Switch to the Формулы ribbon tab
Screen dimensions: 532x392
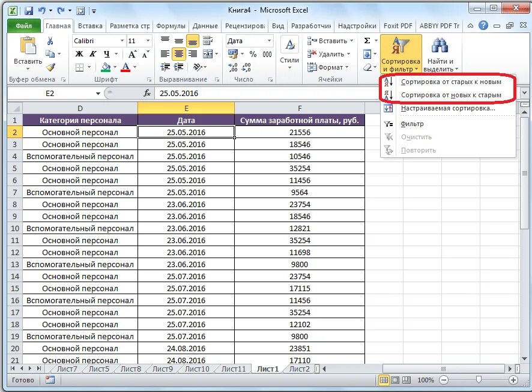pos(171,26)
